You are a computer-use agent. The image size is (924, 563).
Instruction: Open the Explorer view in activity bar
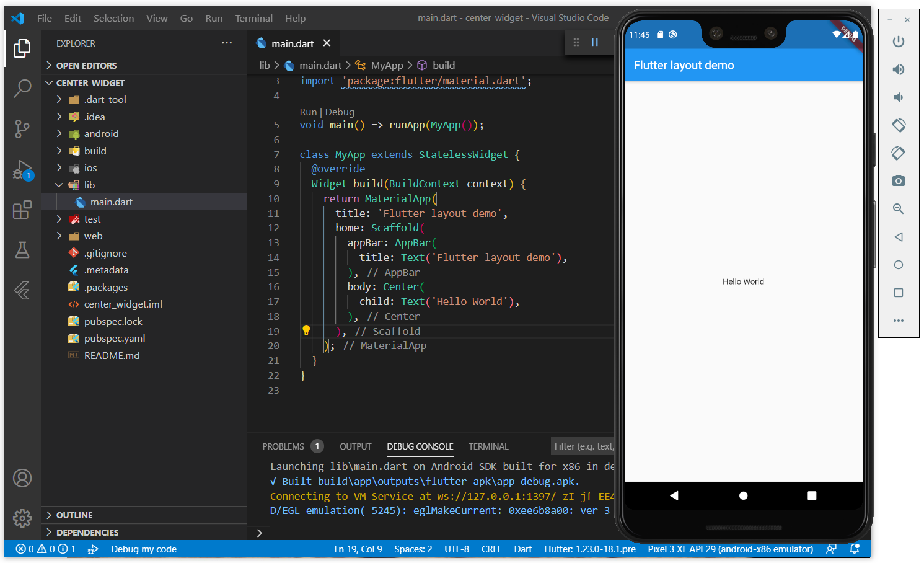pyautogui.click(x=22, y=48)
